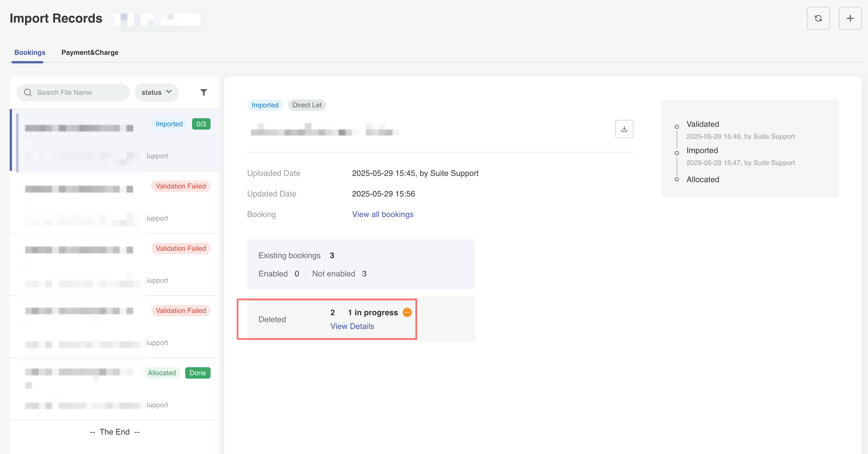The image size is (868, 454).
Task: Open View Details for deleted bookings
Action: 352,326
